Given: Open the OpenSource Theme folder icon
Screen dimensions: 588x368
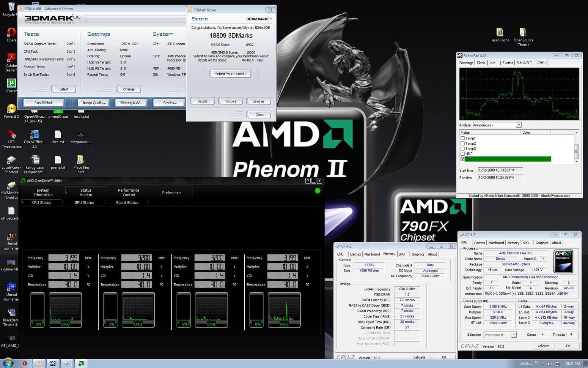Looking at the screenshot, I should point(523,33).
